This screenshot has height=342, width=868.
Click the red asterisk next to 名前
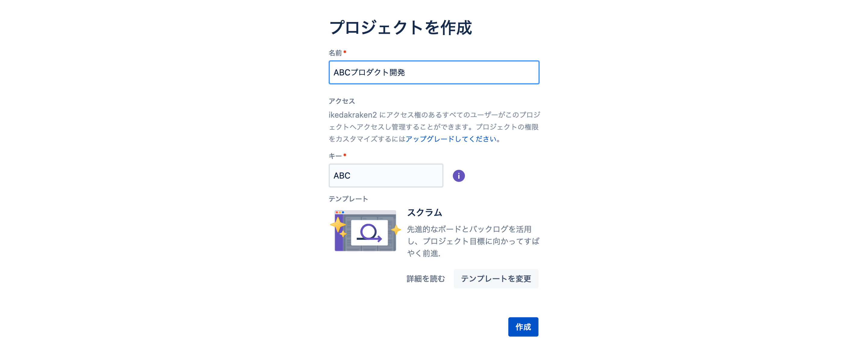(346, 52)
